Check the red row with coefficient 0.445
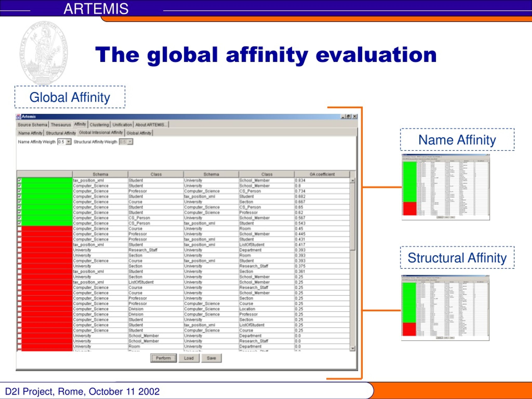 20,234
